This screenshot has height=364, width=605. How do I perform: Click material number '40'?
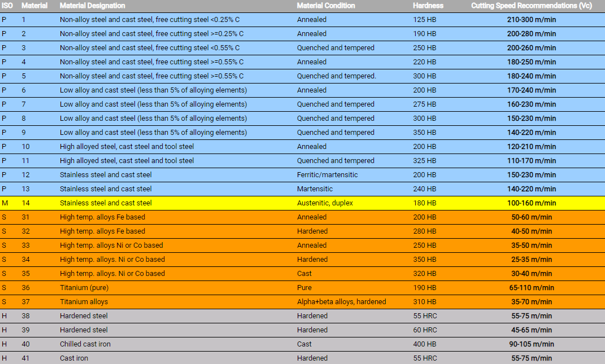coord(25,344)
